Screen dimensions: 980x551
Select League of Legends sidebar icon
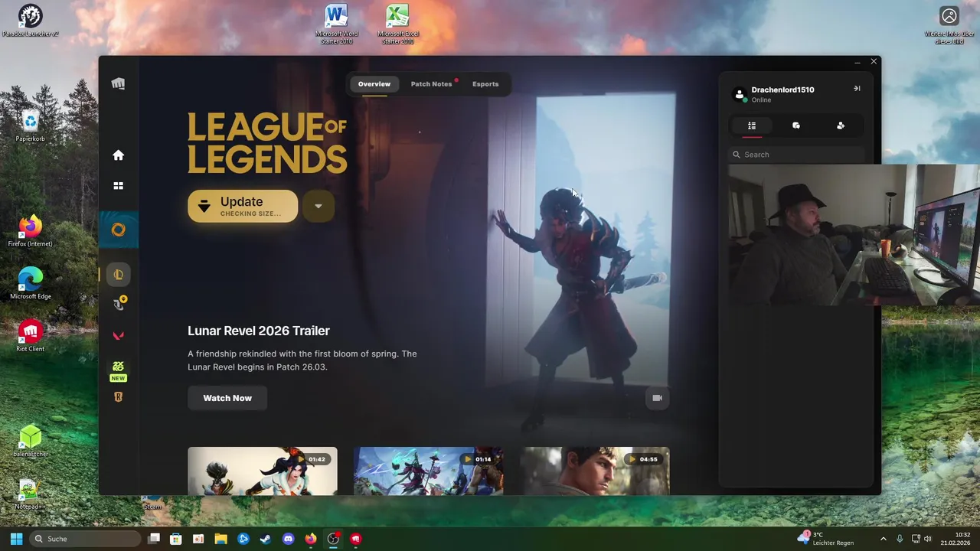pyautogui.click(x=118, y=275)
